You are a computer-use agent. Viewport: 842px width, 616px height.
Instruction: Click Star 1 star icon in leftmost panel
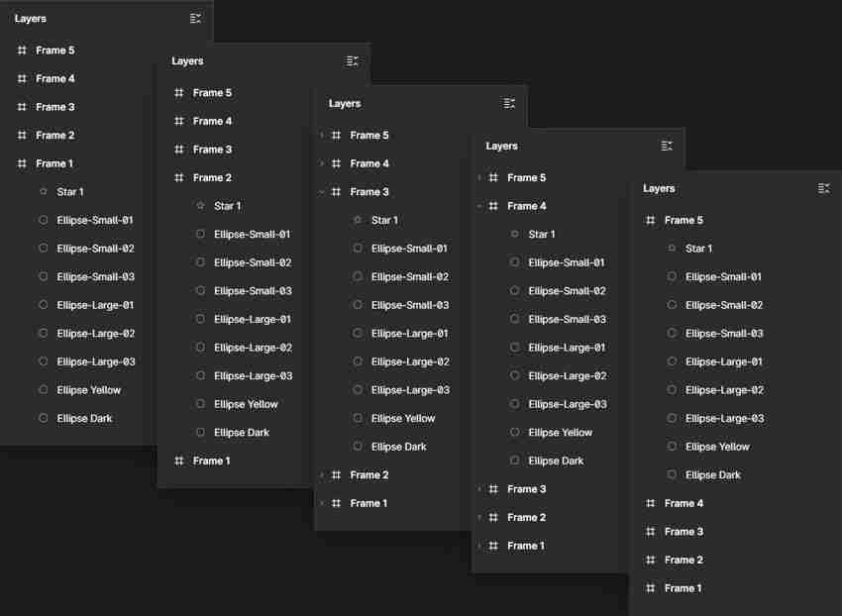point(44,192)
